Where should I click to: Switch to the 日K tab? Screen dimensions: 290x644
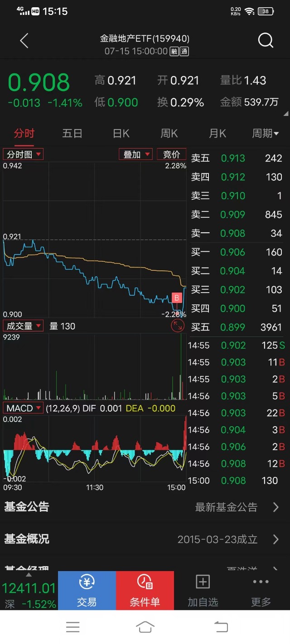coord(121,133)
